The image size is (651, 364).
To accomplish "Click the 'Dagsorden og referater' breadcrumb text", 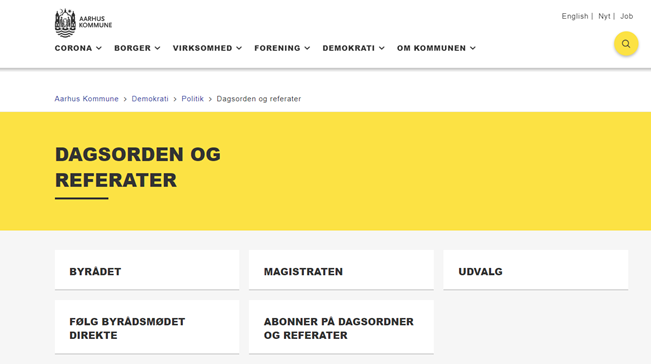I will coord(259,99).
